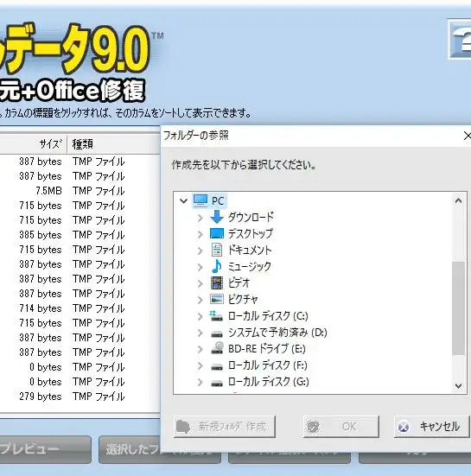This screenshot has height=476, width=471.
Task: Collapse the PC tree node
Action: pos(183,200)
